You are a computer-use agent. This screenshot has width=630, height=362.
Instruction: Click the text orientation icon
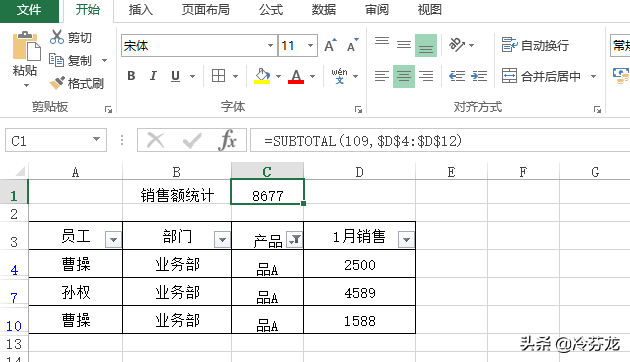pyautogui.click(x=457, y=45)
